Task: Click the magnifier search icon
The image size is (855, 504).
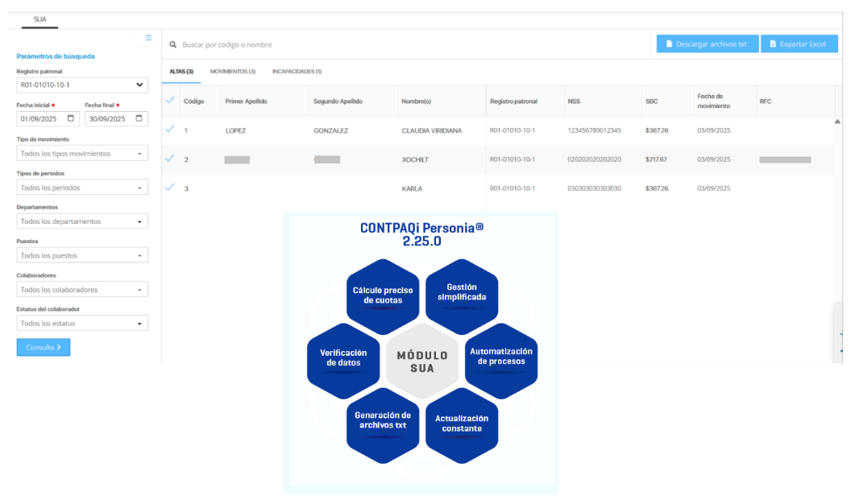Action: [x=172, y=44]
